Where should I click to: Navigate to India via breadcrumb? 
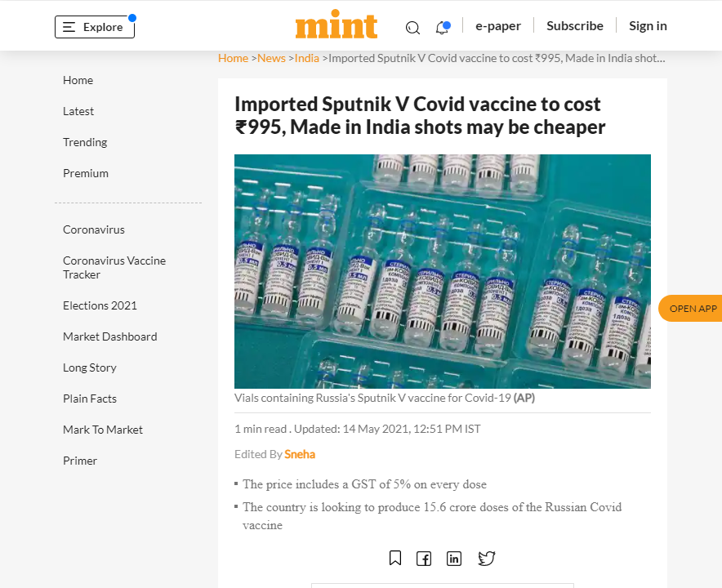click(x=306, y=58)
